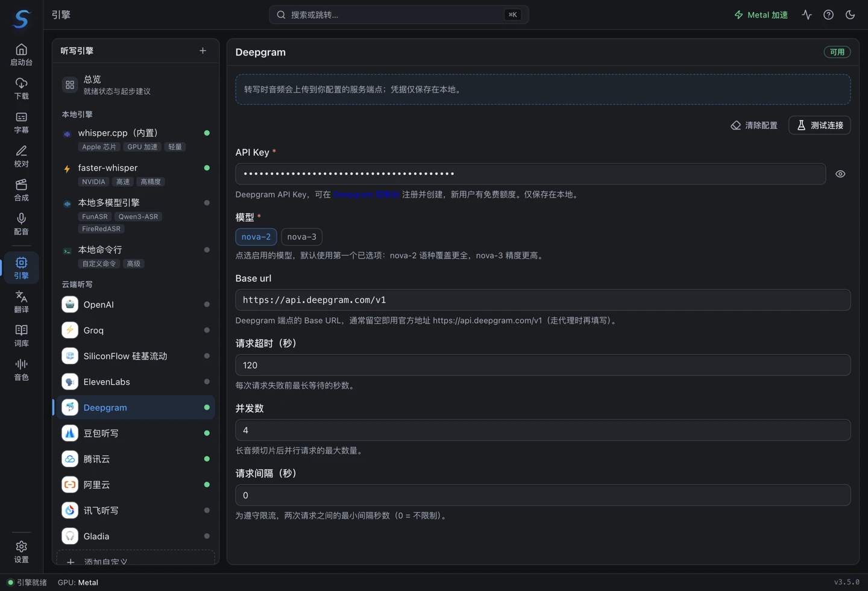Click the 云端听写 section heading
Screen dimensions: 868x591
(77, 284)
